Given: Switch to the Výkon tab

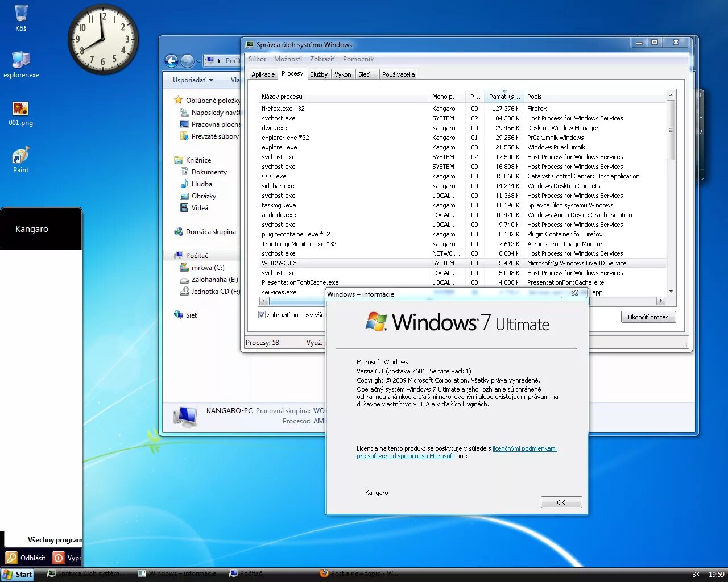Looking at the screenshot, I should 342,74.
